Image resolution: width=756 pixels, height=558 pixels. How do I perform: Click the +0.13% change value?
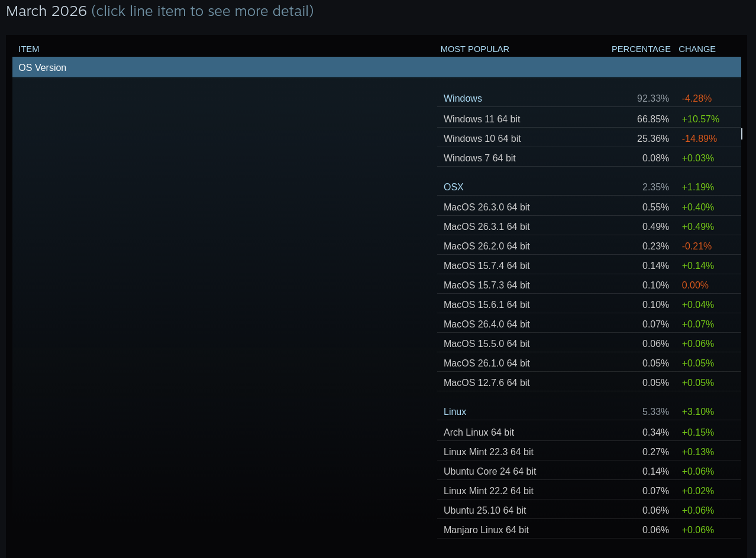coord(698,452)
